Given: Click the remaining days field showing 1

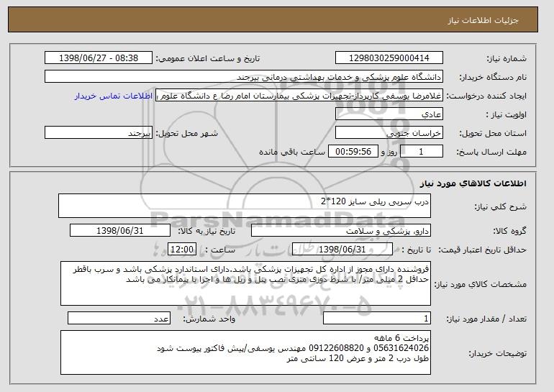Looking at the screenshot, I should pos(421,152).
